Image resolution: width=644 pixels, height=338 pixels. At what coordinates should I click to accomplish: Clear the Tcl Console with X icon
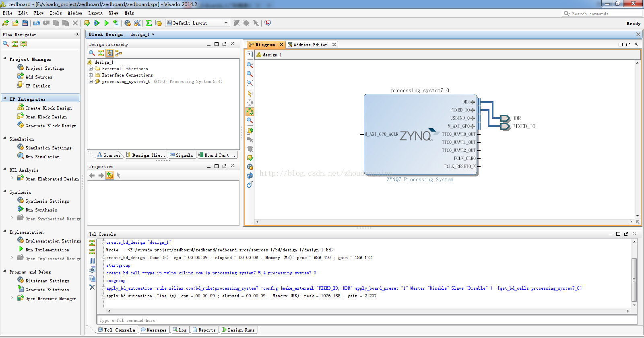pyautogui.click(x=92, y=287)
